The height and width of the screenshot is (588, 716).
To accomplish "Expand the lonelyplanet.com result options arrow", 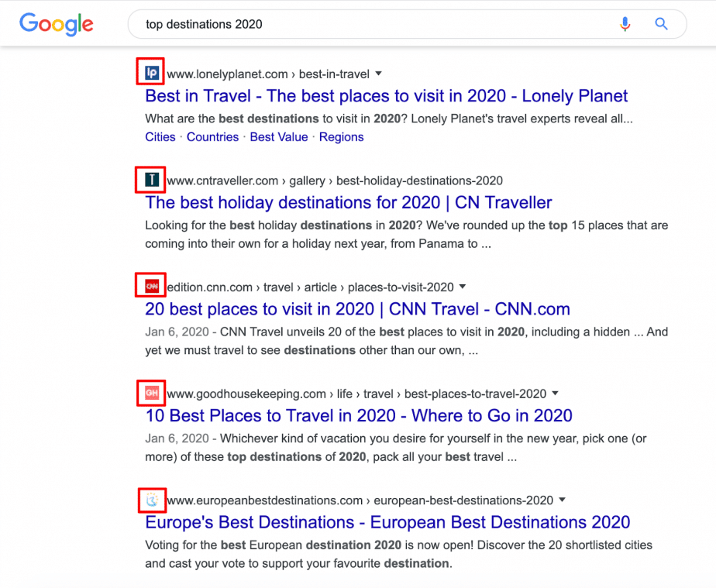I will 379,74.
